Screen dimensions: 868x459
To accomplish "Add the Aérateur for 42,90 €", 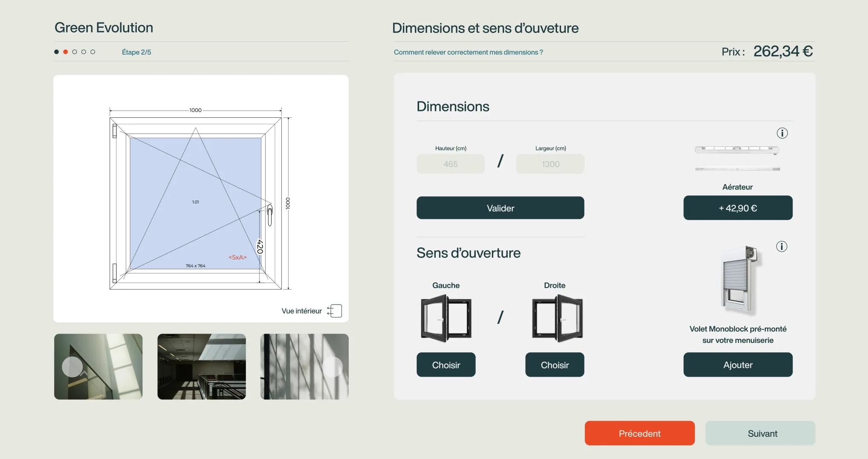I will pos(738,208).
